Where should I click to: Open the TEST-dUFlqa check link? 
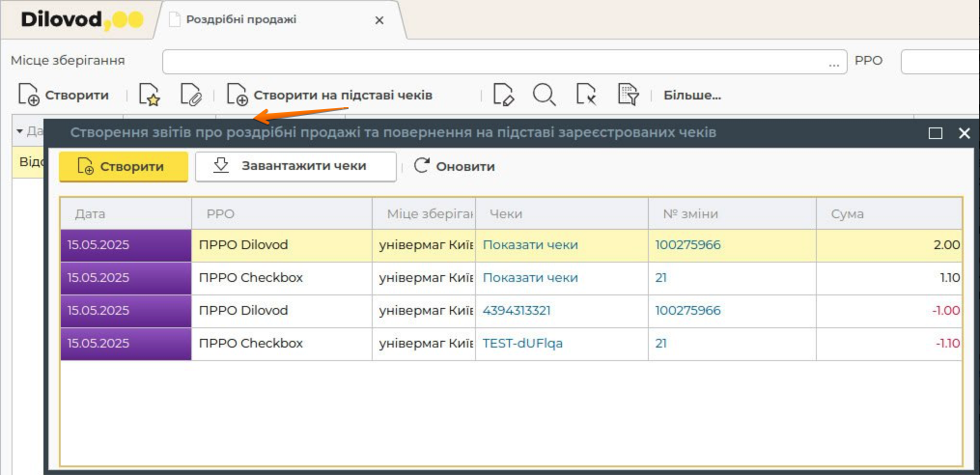[x=522, y=343]
